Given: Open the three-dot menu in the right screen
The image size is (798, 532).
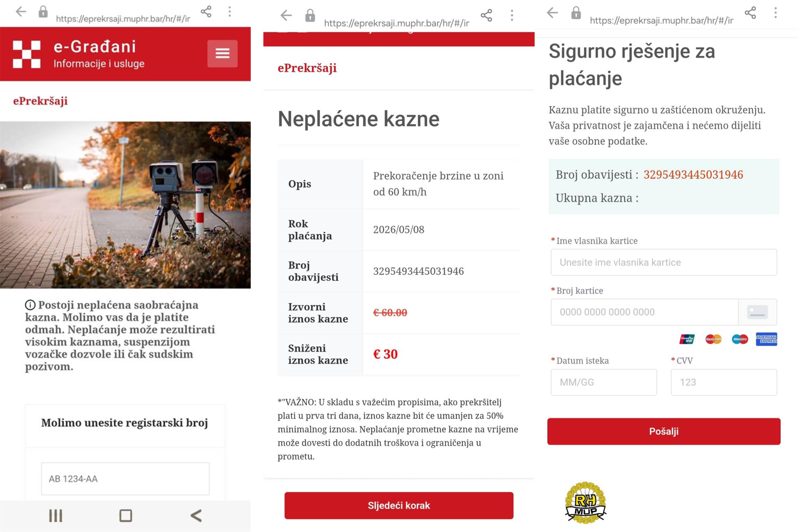Looking at the screenshot, I should [775, 13].
